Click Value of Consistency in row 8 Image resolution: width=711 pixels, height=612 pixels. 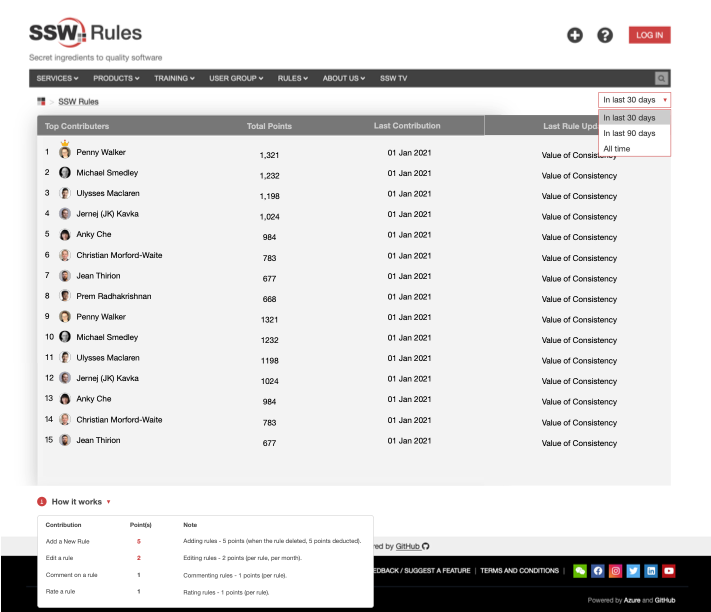coord(579,299)
